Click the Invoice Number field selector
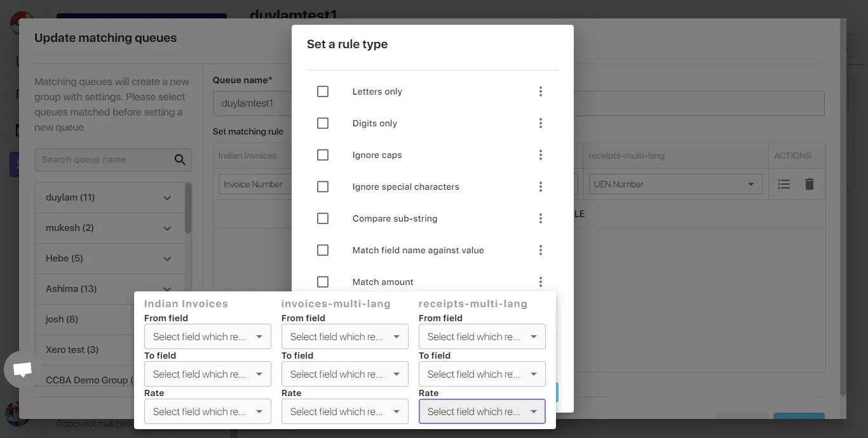 click(x=255, y=184)
